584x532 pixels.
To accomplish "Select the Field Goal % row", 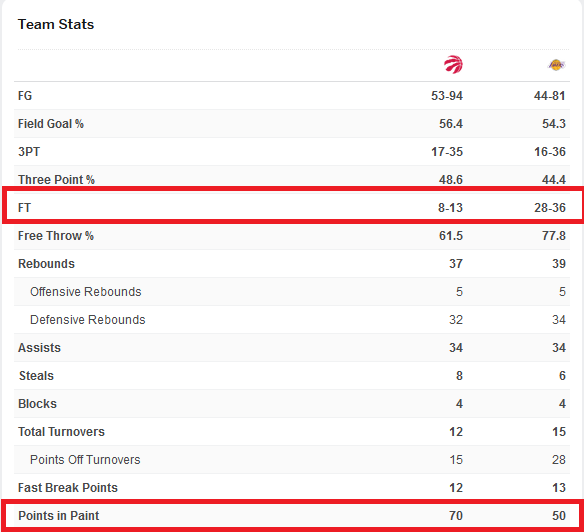I will (x=292, y=124).
